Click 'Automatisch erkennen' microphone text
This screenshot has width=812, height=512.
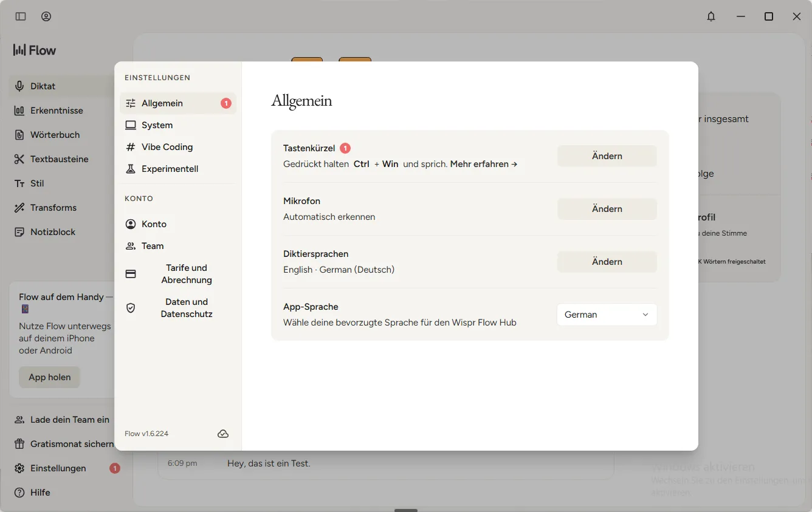coord(329,217)
